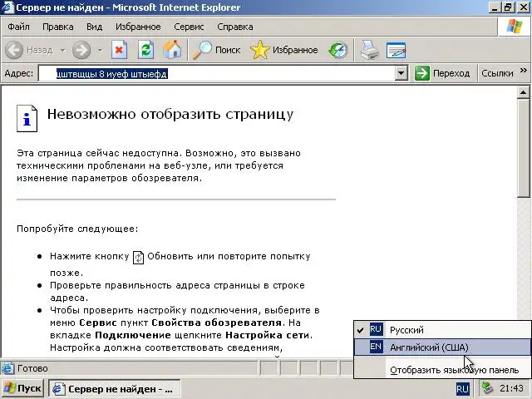The height and width of the screenshot is (399, 532).
Task: Click the Готово status bar text
Action: (32, 368)
